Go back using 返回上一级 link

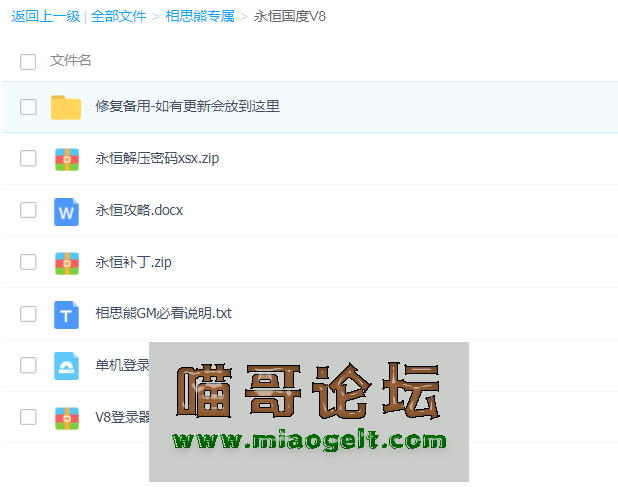pyautogui.click(x=45, y=16)
